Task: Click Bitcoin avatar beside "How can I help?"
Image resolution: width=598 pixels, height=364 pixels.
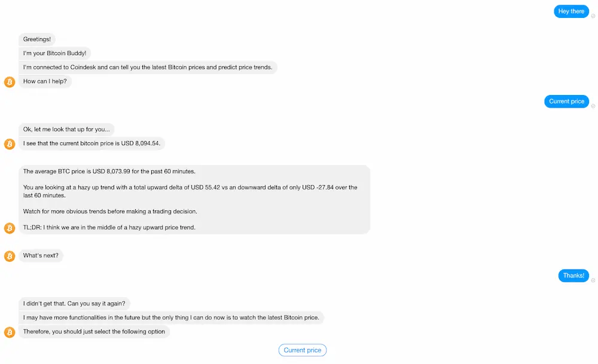Action: (x=10, y=82)
